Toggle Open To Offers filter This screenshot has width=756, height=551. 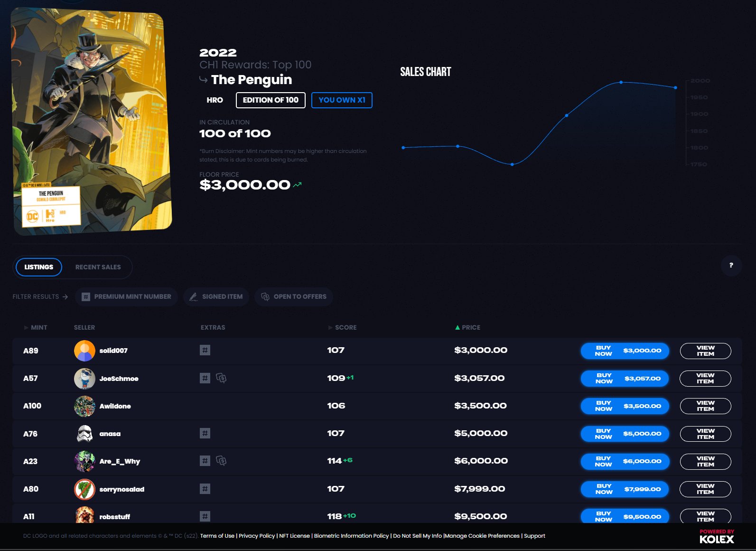point(294,296)
